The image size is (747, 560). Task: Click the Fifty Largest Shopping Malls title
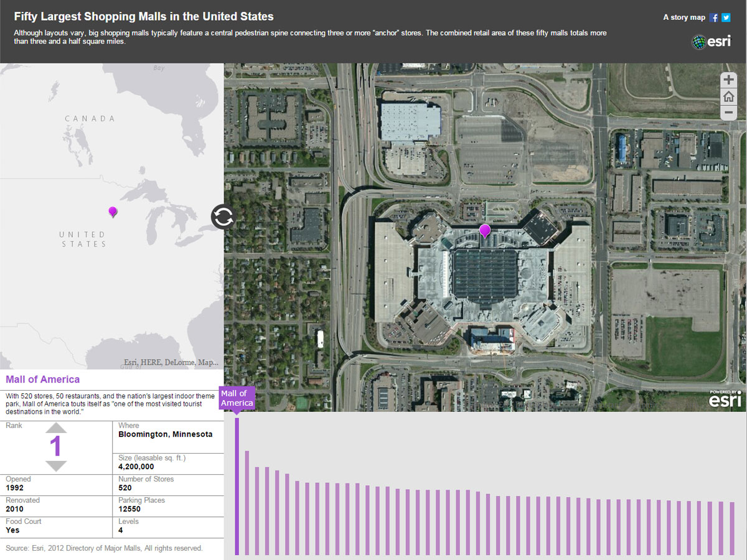tap(144, 17)
